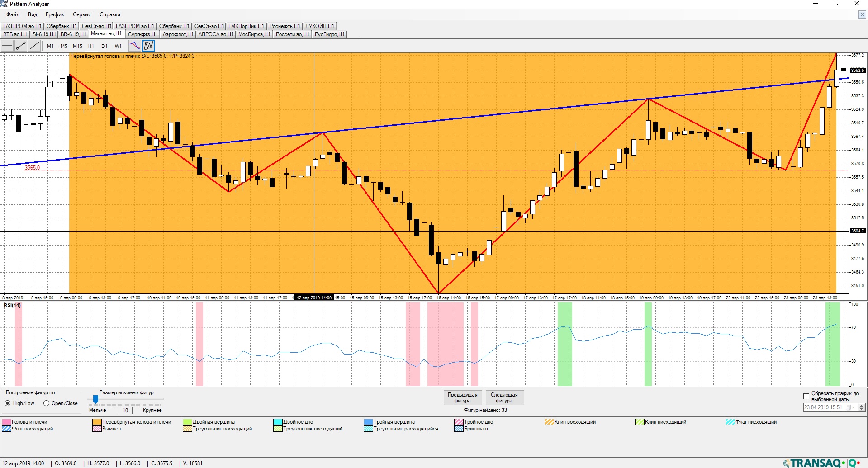The image size is (868, 468).
Task: Open the ЛУКОЙЛ,H1 tab
Action: tap(319, 26)
